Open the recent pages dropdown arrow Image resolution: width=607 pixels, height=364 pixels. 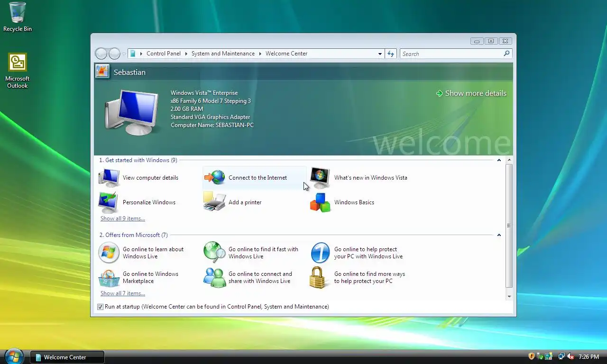point(124,54)
